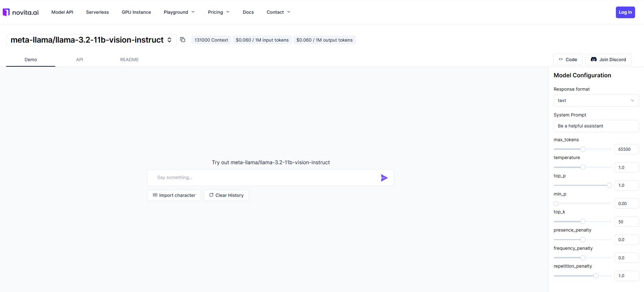Click the input tokens price badge

point(262,40)
